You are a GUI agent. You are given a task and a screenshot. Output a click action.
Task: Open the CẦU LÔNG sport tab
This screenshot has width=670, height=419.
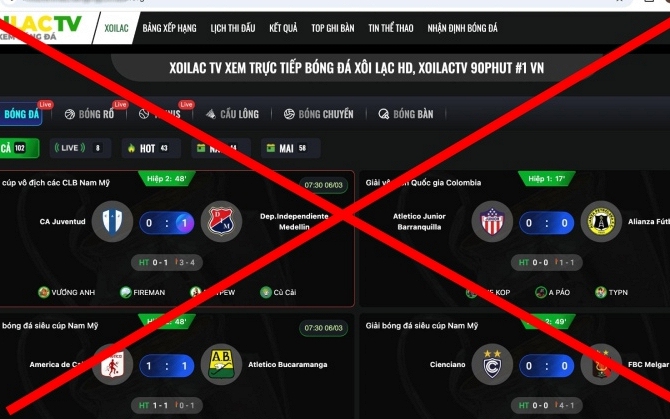232,114
